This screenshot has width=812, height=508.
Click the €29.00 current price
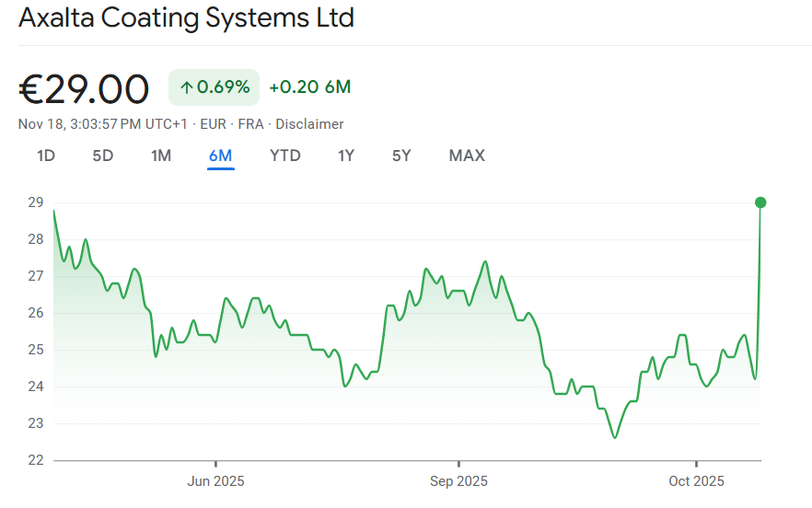pyautogui.click(x=84, y=89)
